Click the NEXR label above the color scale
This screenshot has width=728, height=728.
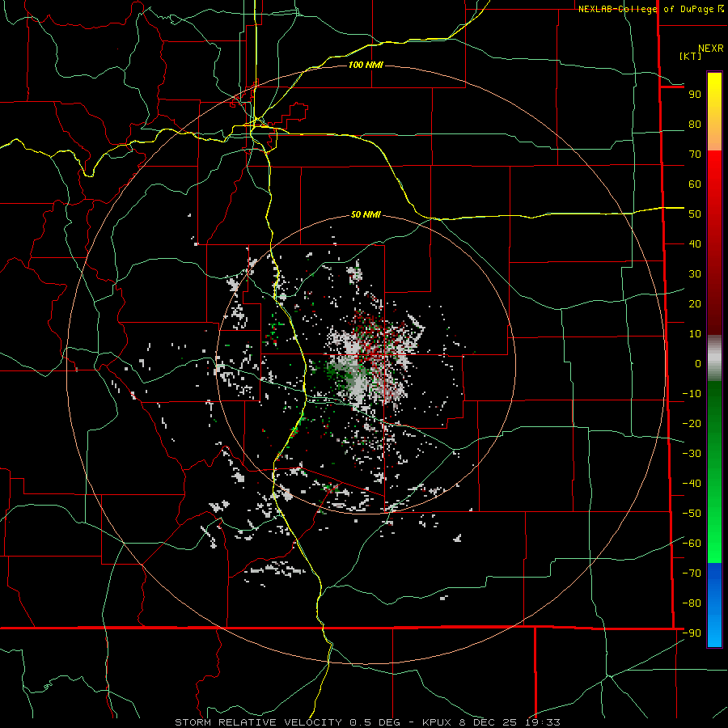(710, 49)
